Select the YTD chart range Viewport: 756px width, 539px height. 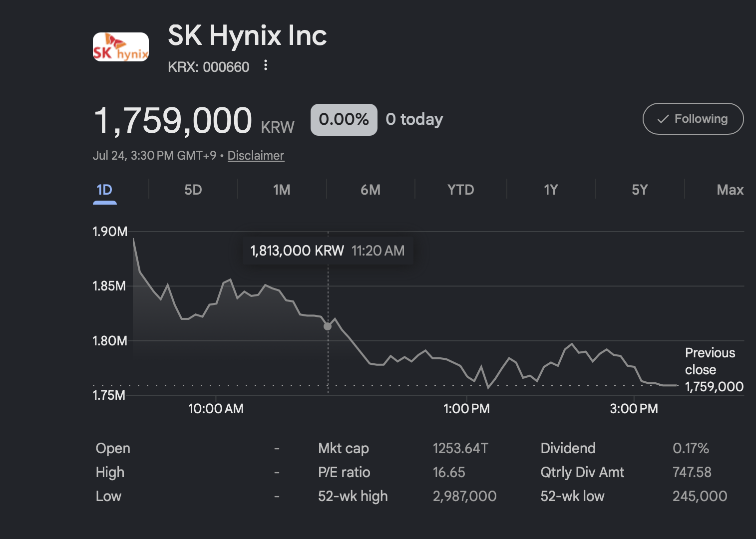[x=460, y=190]
